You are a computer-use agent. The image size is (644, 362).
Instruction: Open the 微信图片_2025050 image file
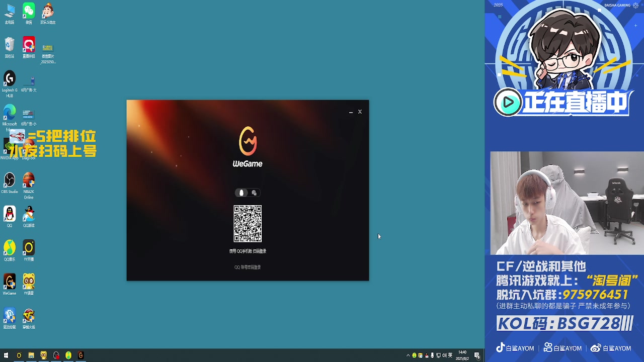point(48,53)
